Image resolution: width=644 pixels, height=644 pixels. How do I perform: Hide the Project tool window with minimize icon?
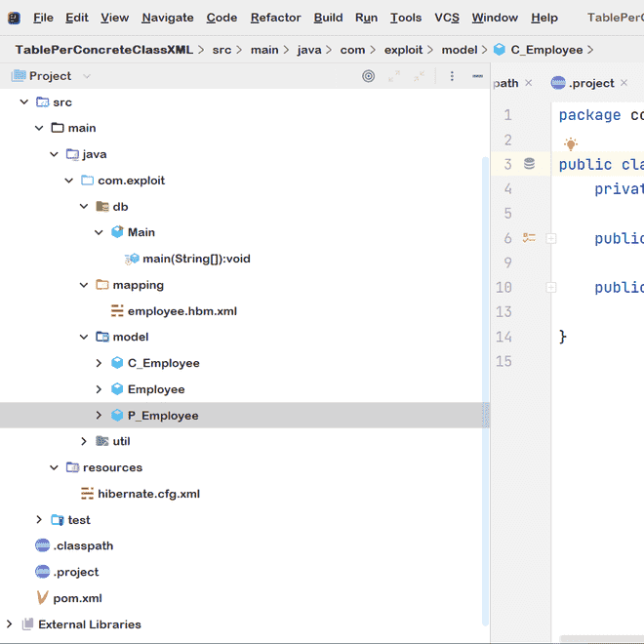pyautogui.click(x=477, y=76)
